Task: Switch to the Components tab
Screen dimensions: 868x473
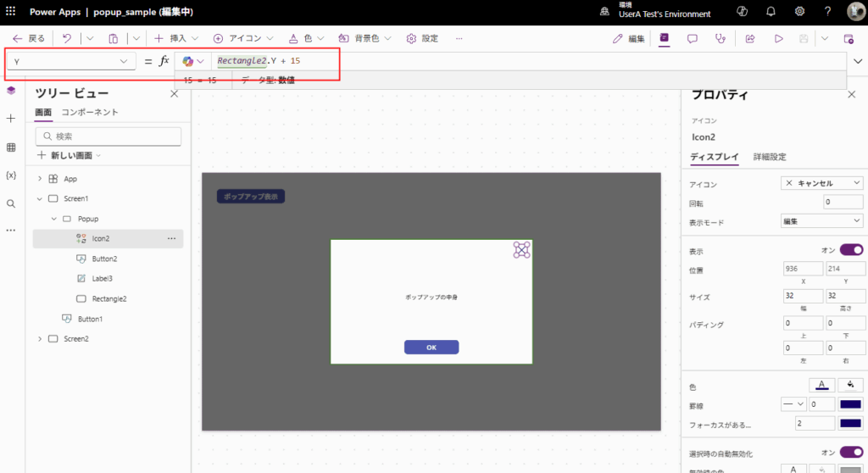Action: (x=90, y=113)
